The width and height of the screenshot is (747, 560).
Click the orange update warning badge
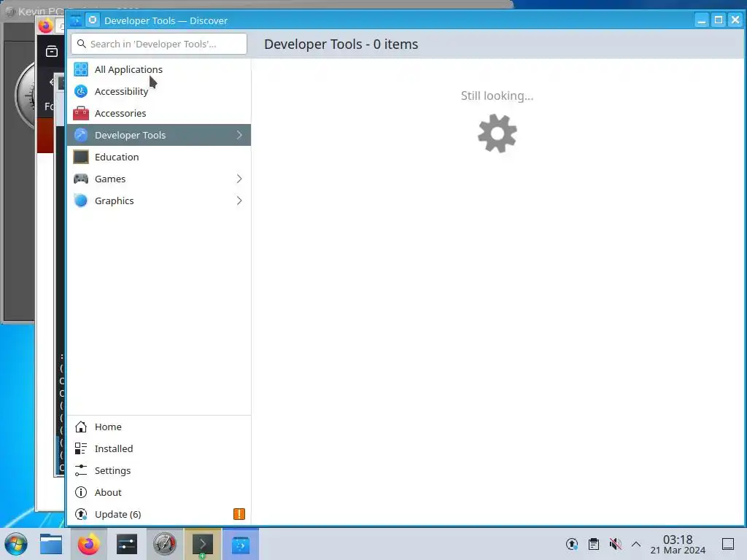click(x=239, y=514)
